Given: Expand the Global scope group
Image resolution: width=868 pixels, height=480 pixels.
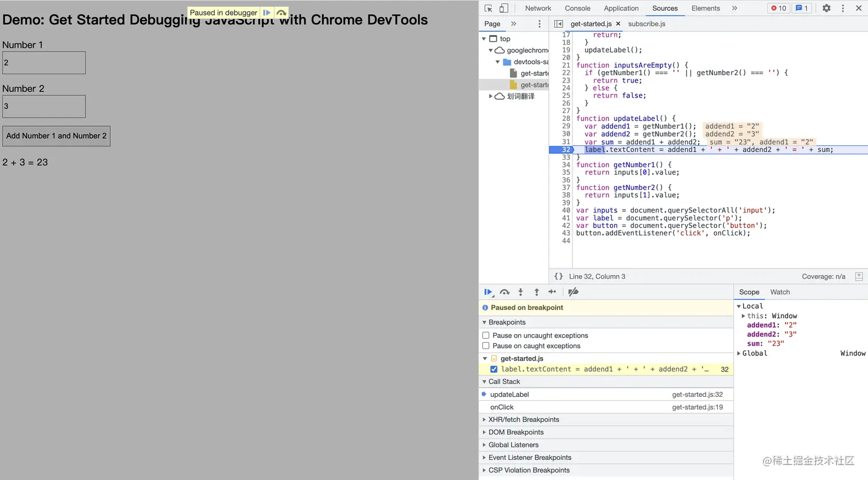Looking at the screenshot, I should pos(739,353).
